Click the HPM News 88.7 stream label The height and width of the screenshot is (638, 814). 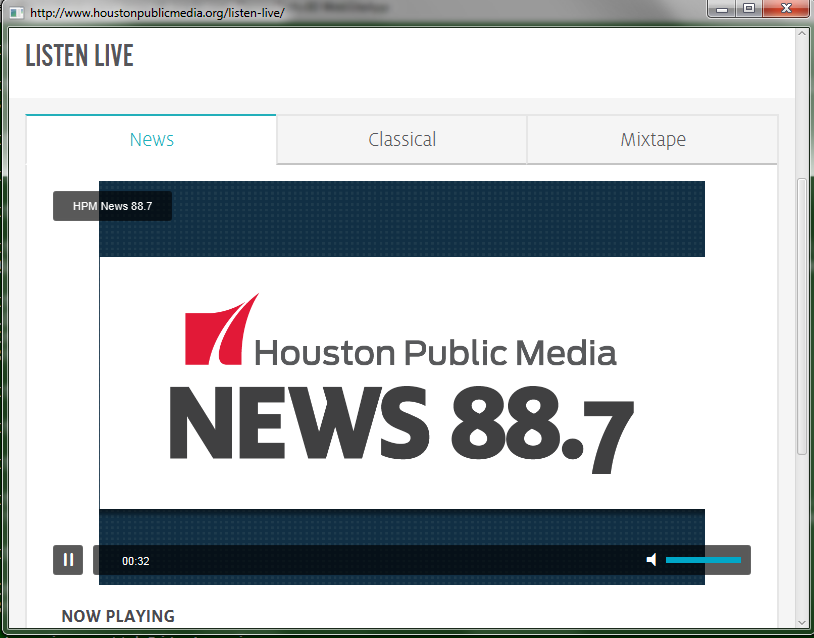(112, 206)
